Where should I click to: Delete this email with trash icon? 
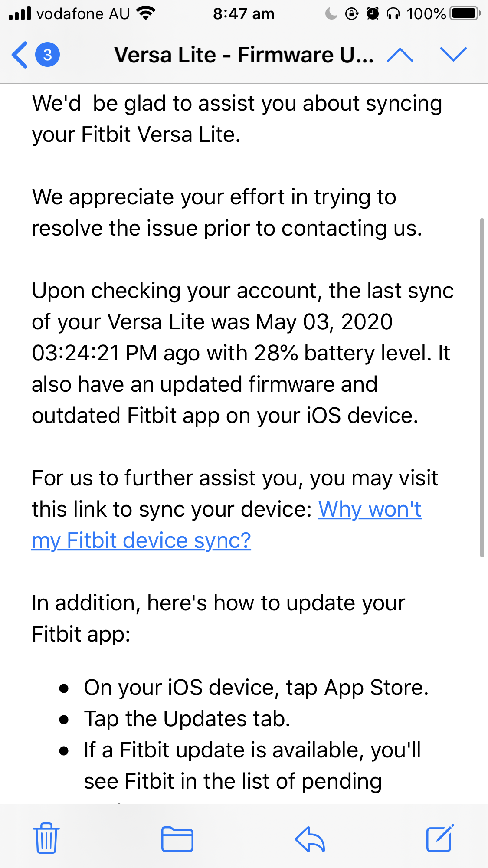[x=46, y=838]
